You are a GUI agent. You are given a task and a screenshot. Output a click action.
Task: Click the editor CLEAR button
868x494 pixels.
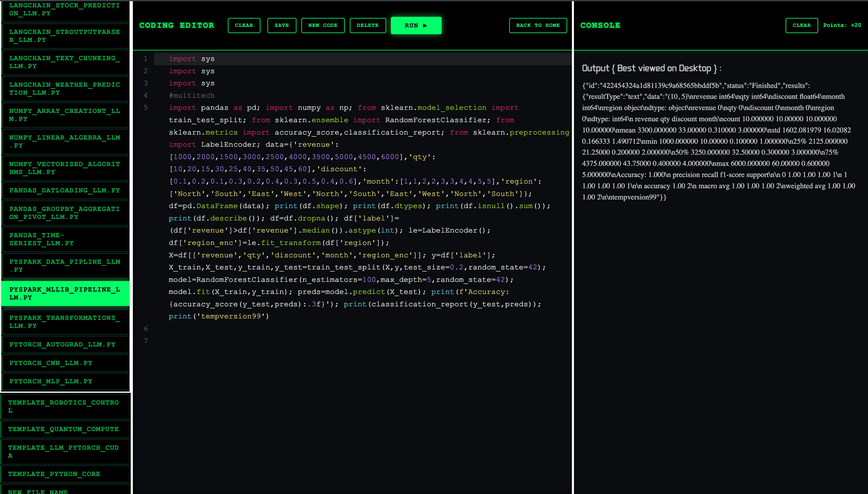point(244,25)
